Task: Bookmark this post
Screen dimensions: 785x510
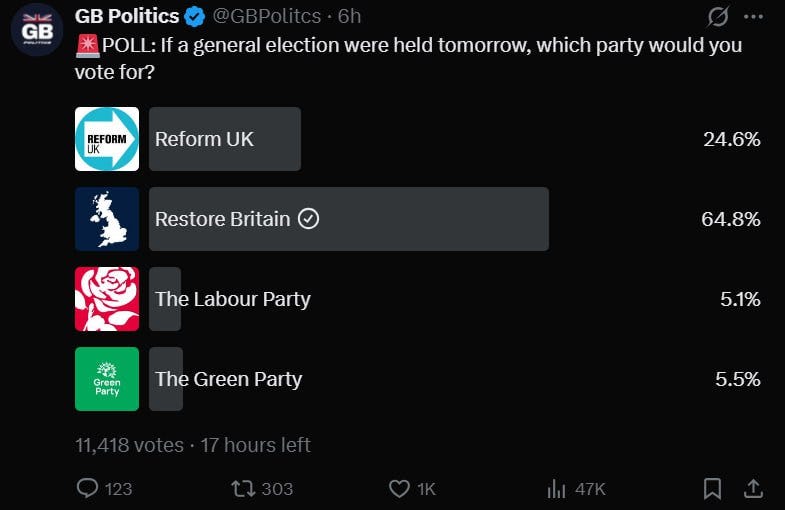Action: [712, 488]
